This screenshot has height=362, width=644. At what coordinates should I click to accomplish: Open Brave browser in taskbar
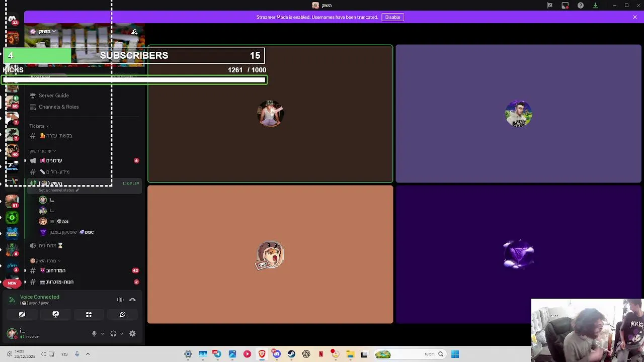click(262, 354)
